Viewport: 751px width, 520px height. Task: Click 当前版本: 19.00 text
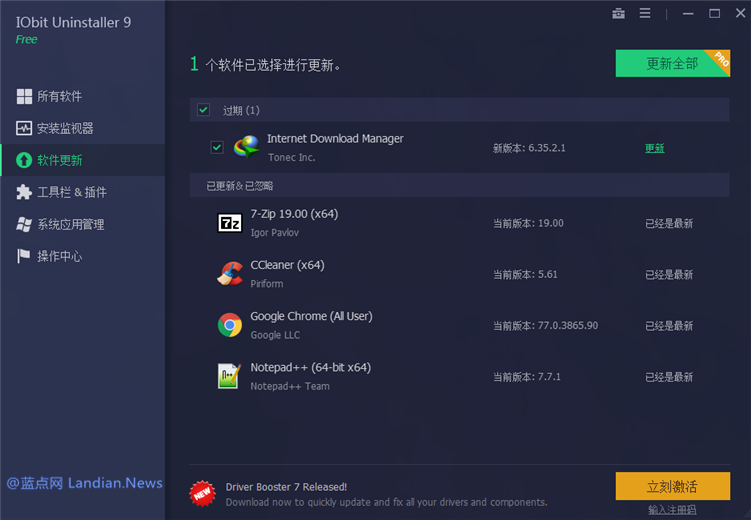[528, 223]
